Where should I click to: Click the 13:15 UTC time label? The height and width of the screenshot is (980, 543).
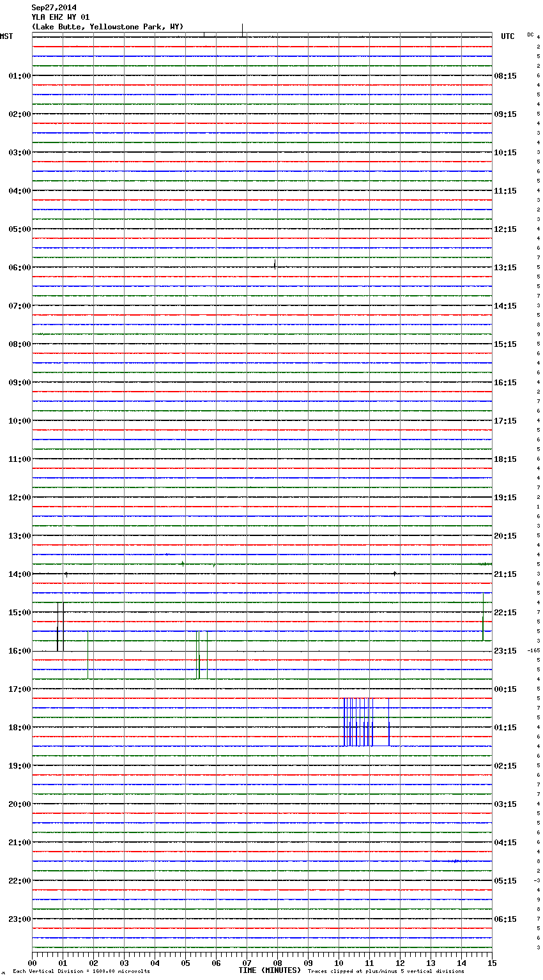[505, 268]
